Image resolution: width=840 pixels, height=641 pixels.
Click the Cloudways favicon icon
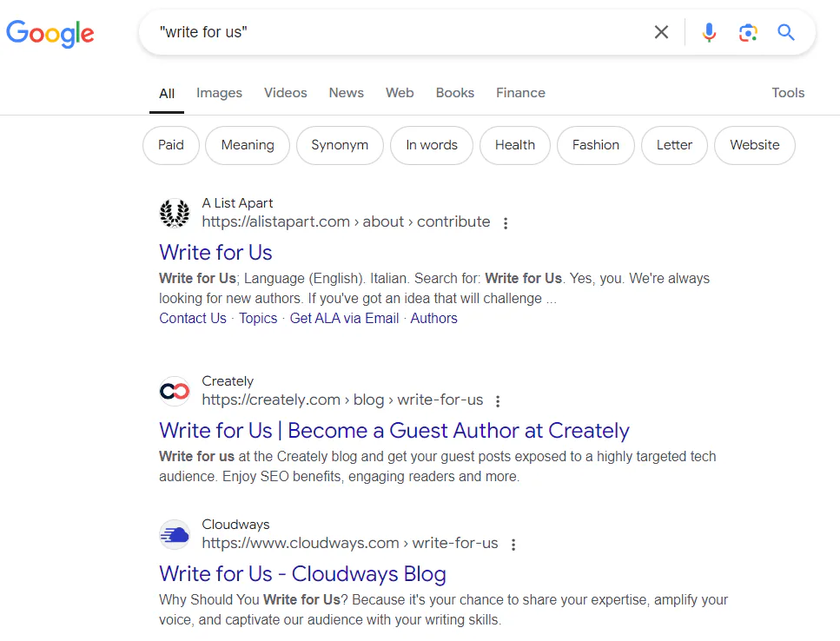click(x=175, y=534)
